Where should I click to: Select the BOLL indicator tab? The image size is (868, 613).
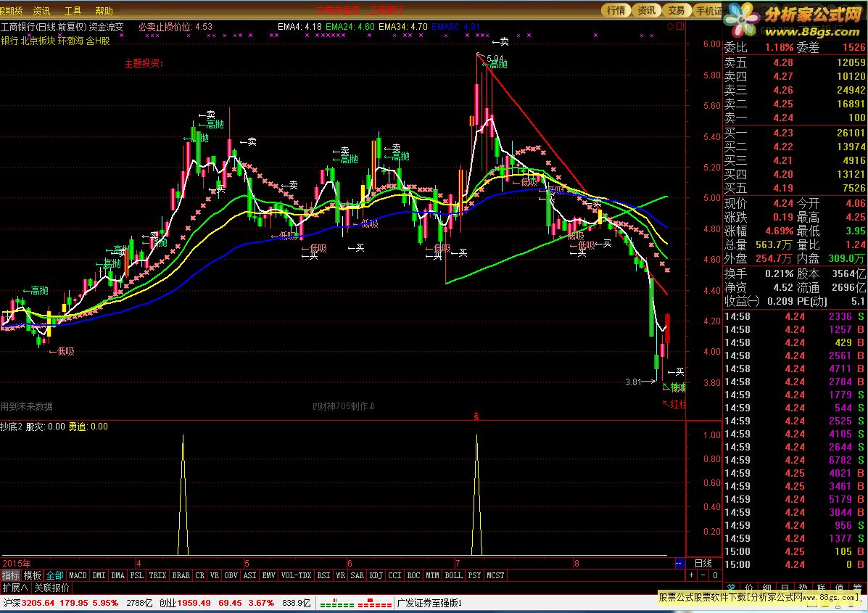point(453,575)
